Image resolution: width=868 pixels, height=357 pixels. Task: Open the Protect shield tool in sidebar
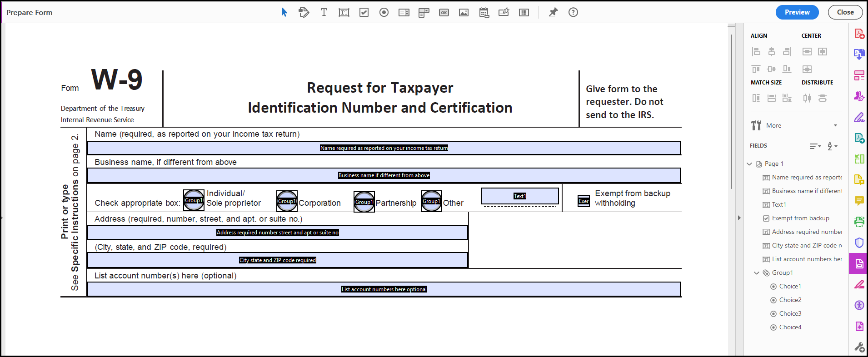tap(859, 243)
